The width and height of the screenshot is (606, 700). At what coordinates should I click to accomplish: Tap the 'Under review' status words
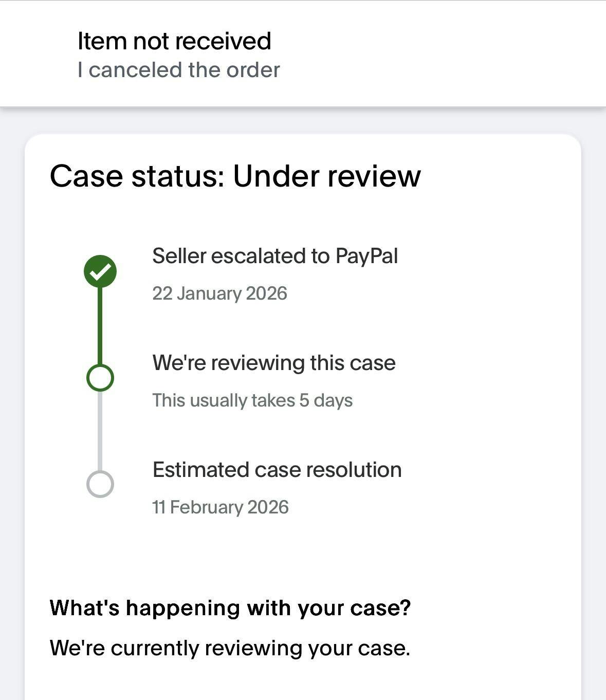[x=327, y=176]
